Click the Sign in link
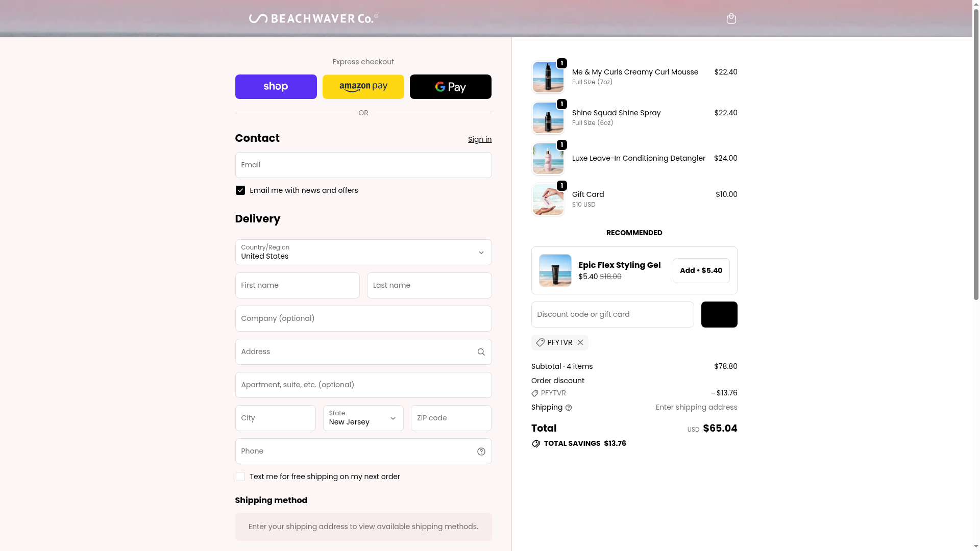 click(479, 139)
